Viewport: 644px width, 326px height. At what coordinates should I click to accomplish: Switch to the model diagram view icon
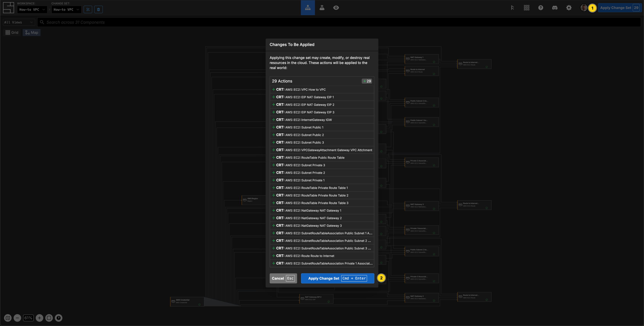(308, 8)
